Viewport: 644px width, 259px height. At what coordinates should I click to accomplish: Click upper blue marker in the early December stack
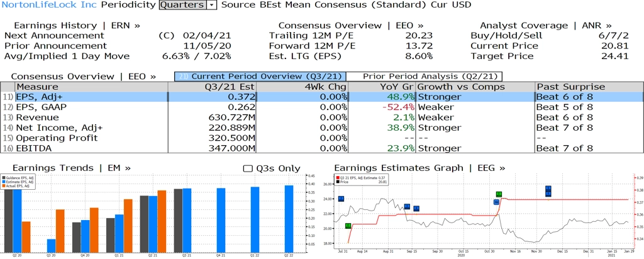coord(548,189)
